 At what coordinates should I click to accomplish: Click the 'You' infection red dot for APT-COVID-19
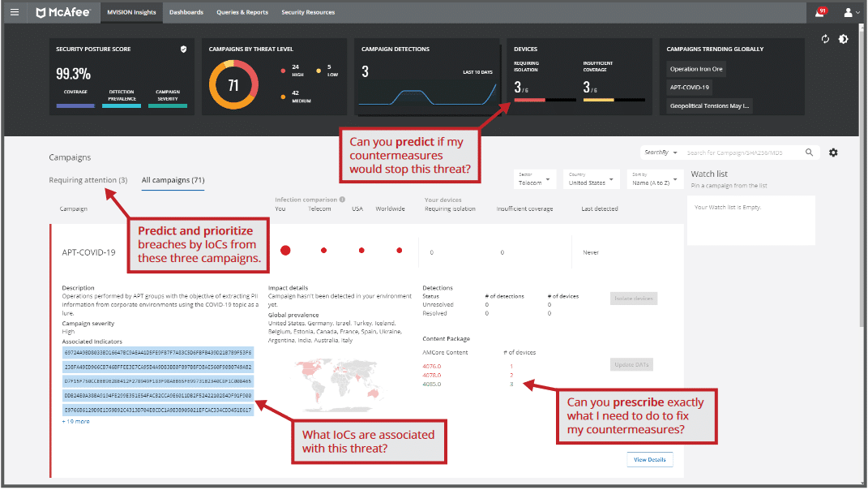[285, 251]
